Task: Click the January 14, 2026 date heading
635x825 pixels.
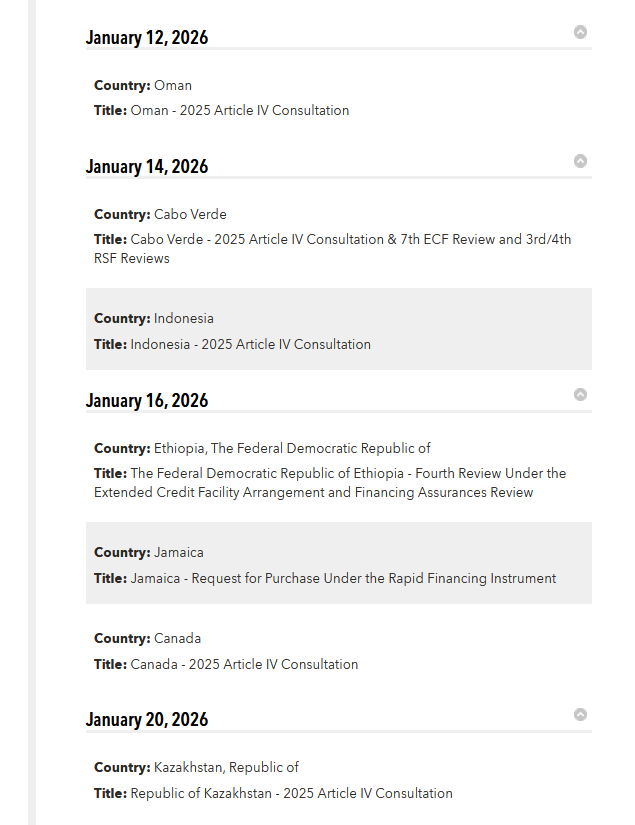Action: point(147,167)
